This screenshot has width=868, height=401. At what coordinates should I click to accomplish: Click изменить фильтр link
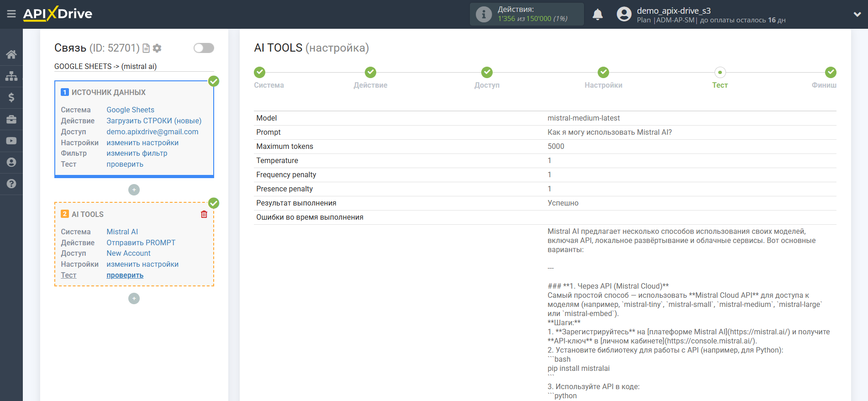pos(137,153)
